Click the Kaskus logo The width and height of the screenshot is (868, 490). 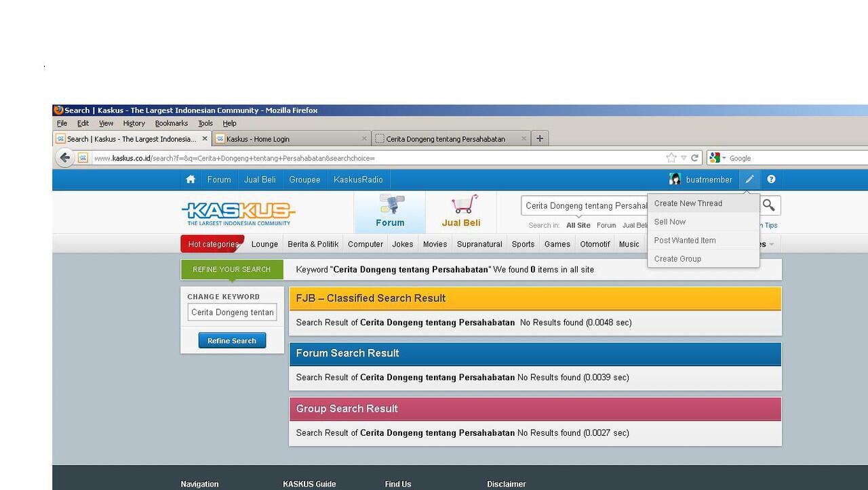tap(238, 213)
